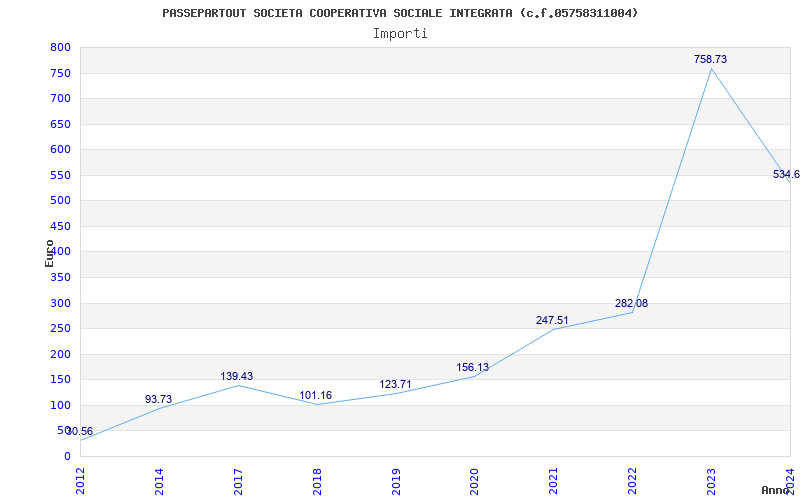
Task: Click the 139.43 data label
Action: [237, 376]
